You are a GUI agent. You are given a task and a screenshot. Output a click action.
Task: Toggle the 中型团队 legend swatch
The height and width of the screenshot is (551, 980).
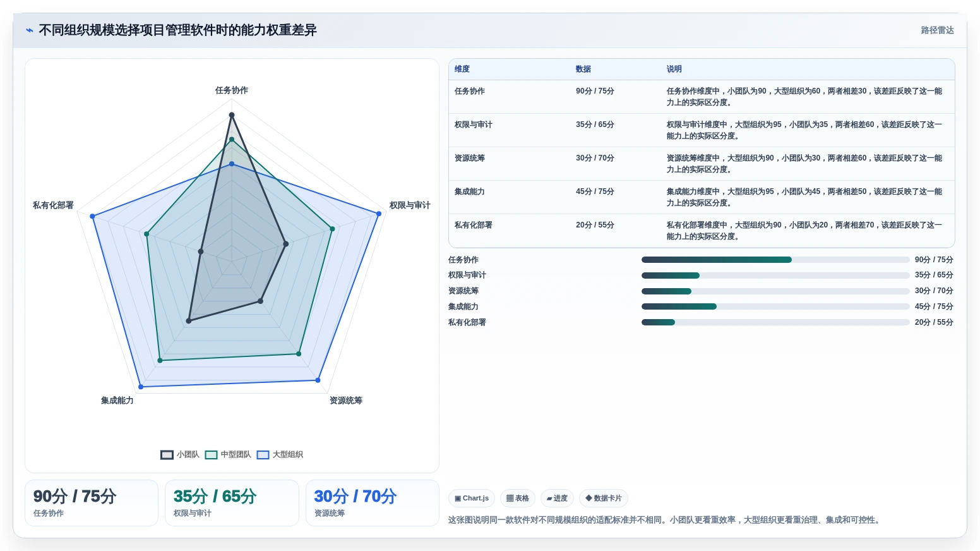pos(211,455)
